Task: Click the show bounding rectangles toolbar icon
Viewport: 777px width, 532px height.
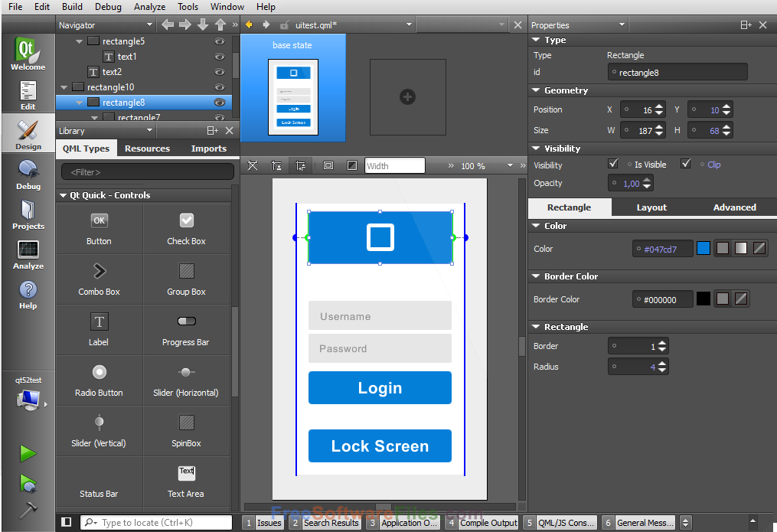Action: [328, 165]
